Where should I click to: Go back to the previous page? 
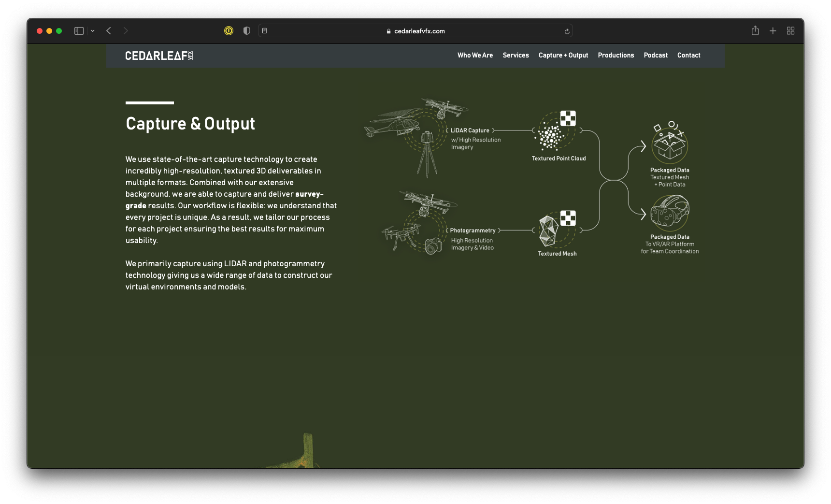[x=109, y=31]
